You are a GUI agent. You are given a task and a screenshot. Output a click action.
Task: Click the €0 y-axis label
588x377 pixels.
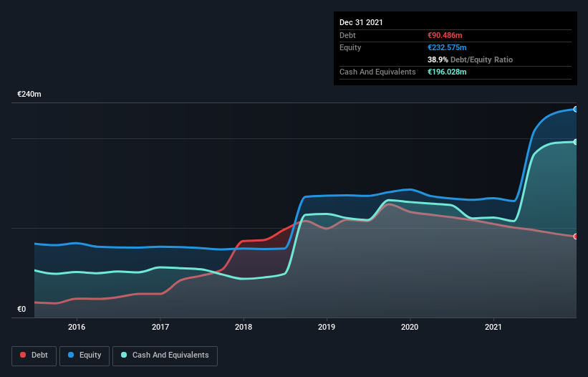pyautogui.click(x=21, y=309)
